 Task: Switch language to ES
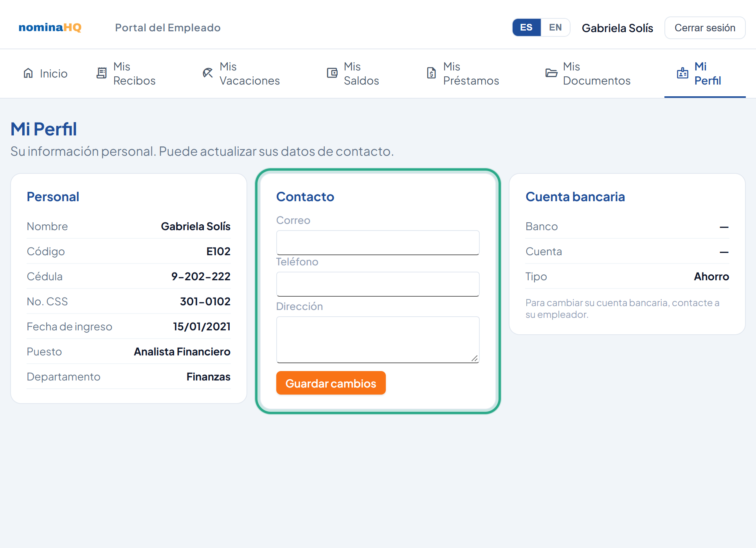point(526,27)
